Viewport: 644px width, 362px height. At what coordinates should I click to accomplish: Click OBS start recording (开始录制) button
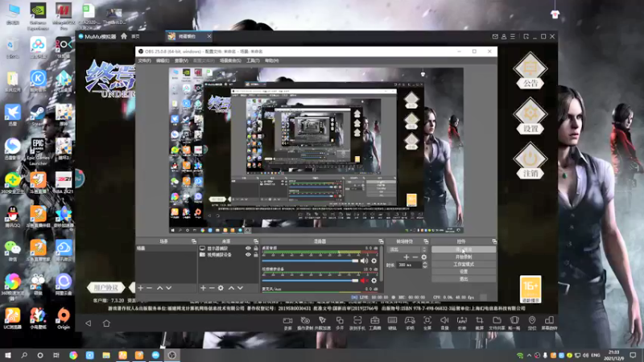click(464, 257)
